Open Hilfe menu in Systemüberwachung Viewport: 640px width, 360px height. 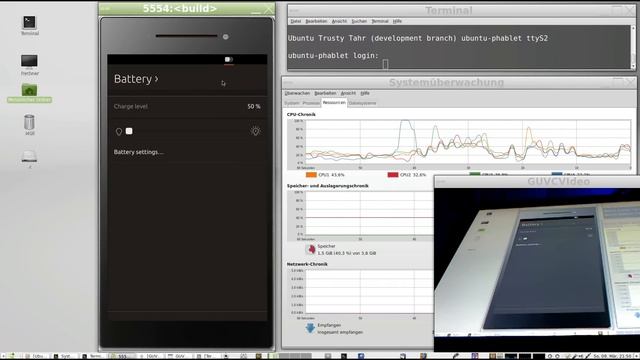click(x=365, y=93)
